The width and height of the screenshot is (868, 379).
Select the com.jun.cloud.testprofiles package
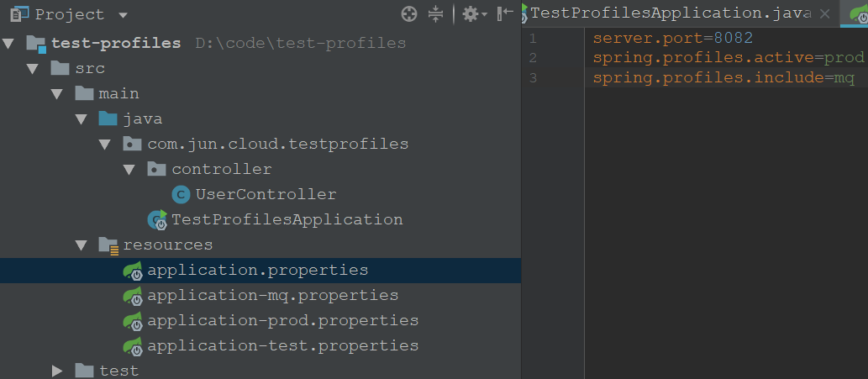[x=278, y=145]
